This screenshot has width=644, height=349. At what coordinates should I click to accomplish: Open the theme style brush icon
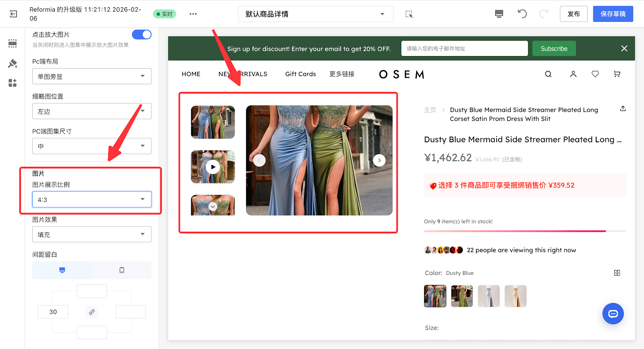(12, 63)
